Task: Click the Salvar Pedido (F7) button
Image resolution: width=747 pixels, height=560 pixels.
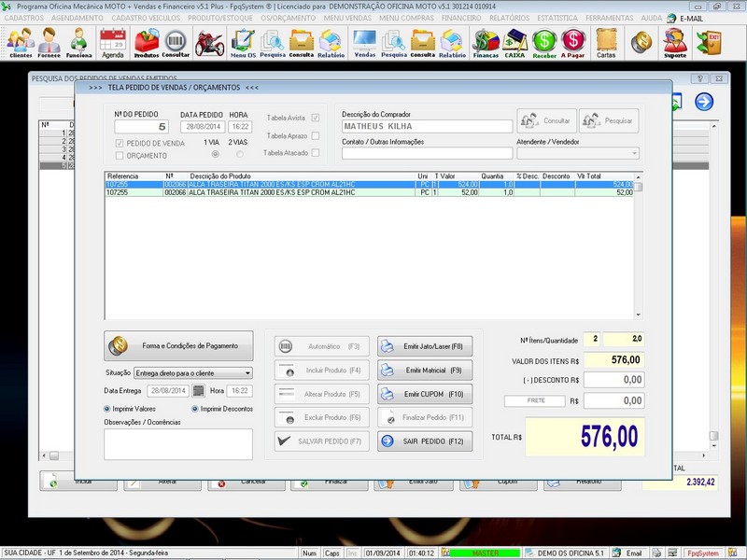Action: [321, 441]
